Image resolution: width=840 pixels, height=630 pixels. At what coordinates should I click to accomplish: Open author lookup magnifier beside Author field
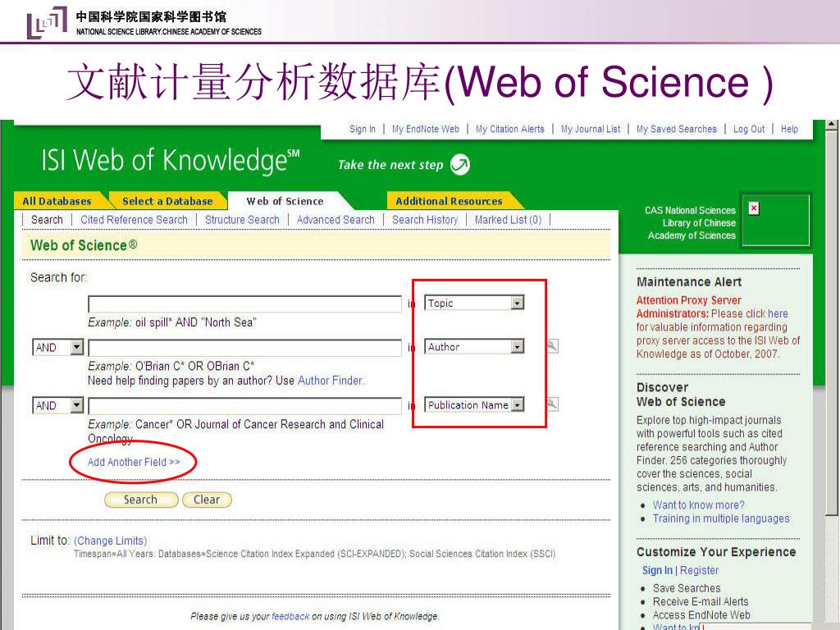pyautogui.click(x=552, y=347)
